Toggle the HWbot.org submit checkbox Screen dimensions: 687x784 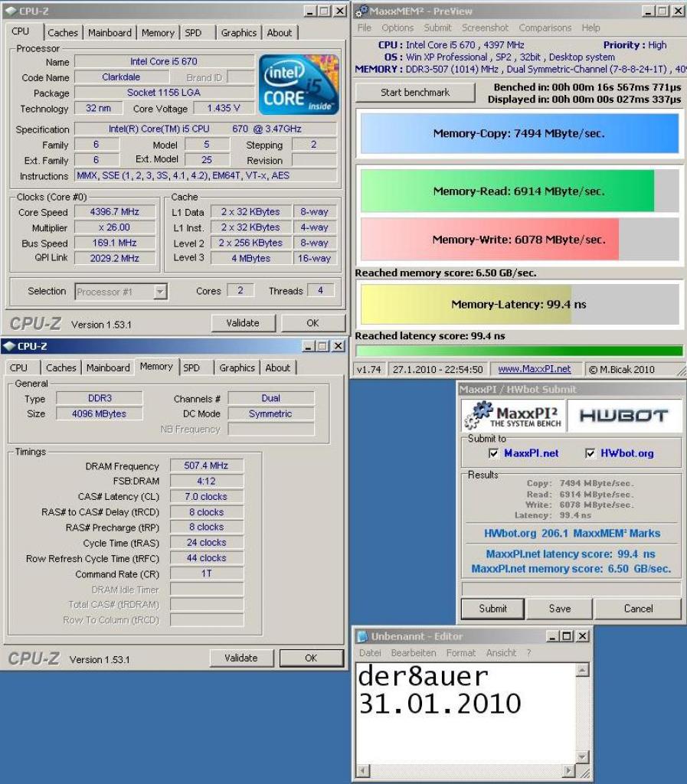click(590, 453)
